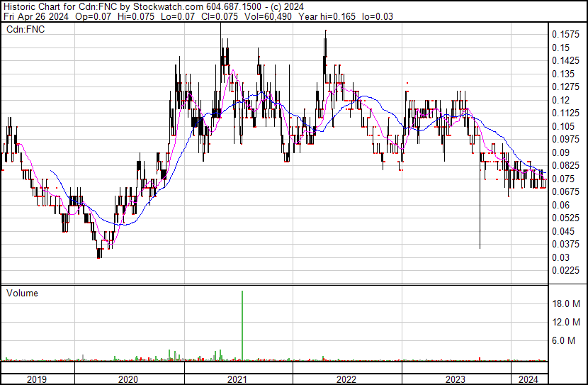
Task: Click the 0.075 price axis label
Action: 563,179
